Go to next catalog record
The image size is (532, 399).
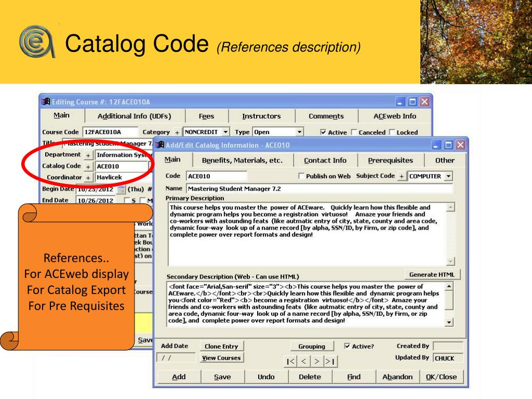(x=317, y=362)
